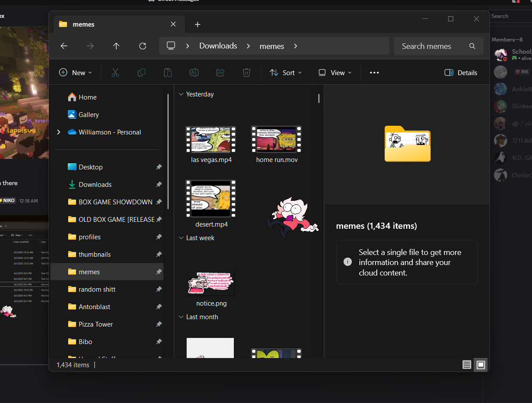Navigate back with the back arrow
This screenshot has width=532, height=403.
click(x=64, y=46)
